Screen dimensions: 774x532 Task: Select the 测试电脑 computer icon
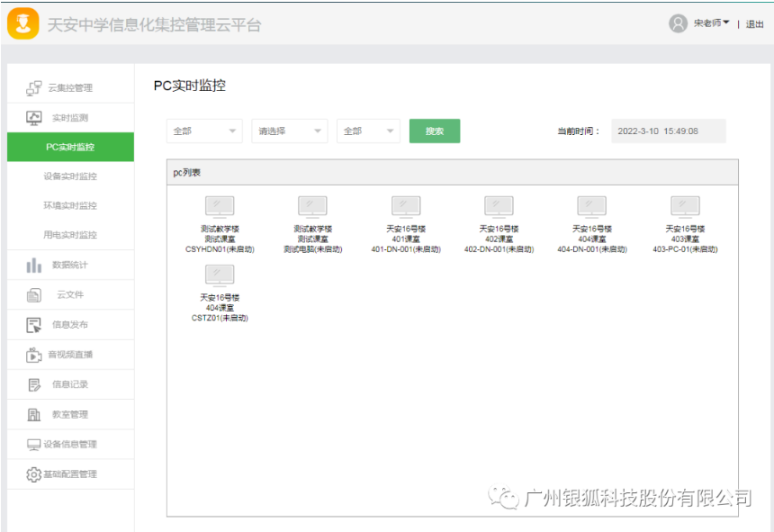click(312, 207)
